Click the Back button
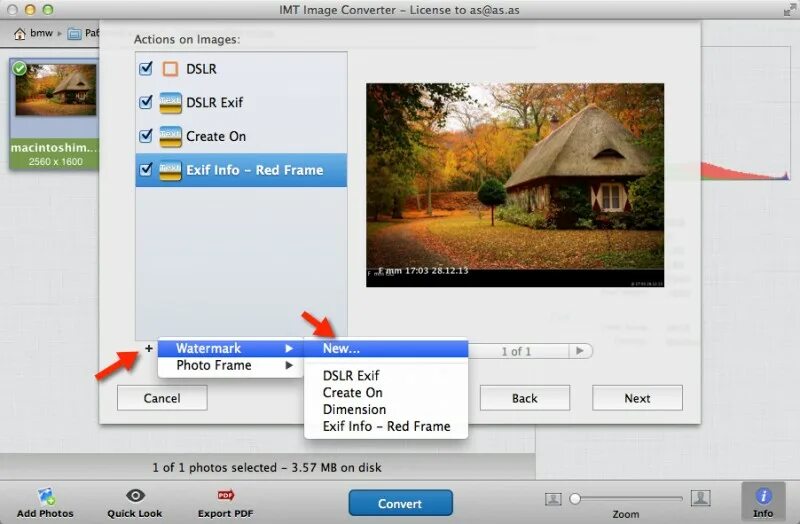 point(524,398)
